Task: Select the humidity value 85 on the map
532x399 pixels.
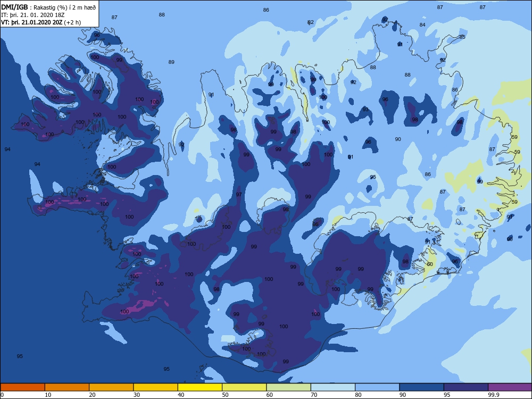Action: coord(462,37)
